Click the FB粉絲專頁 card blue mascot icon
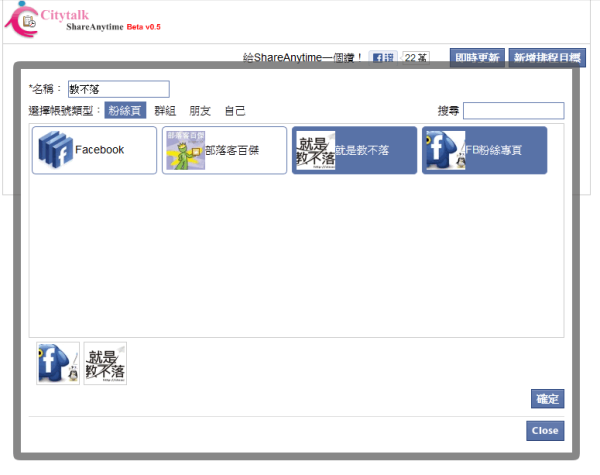Image resolution: width=600 pixels, height=475 pixels. click(446, 150)
